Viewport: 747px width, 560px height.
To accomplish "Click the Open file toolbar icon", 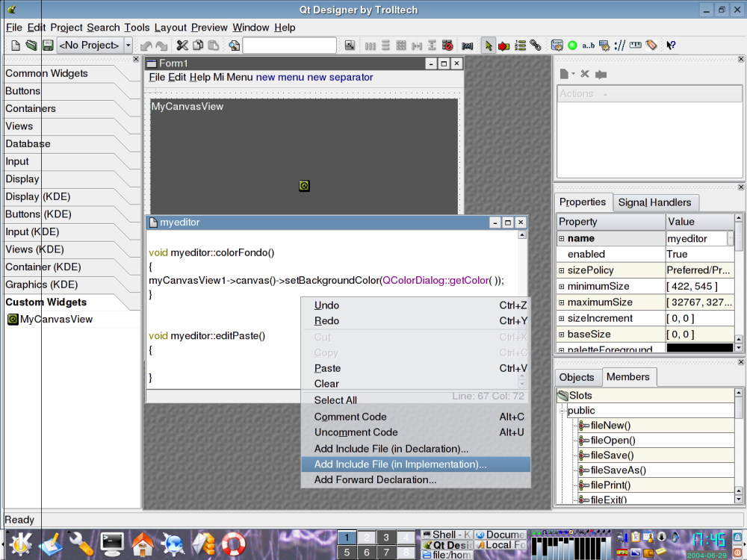I will tap(31, 46).
